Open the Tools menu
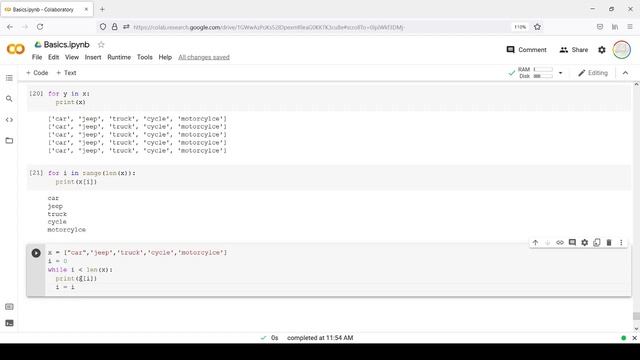 144,57
